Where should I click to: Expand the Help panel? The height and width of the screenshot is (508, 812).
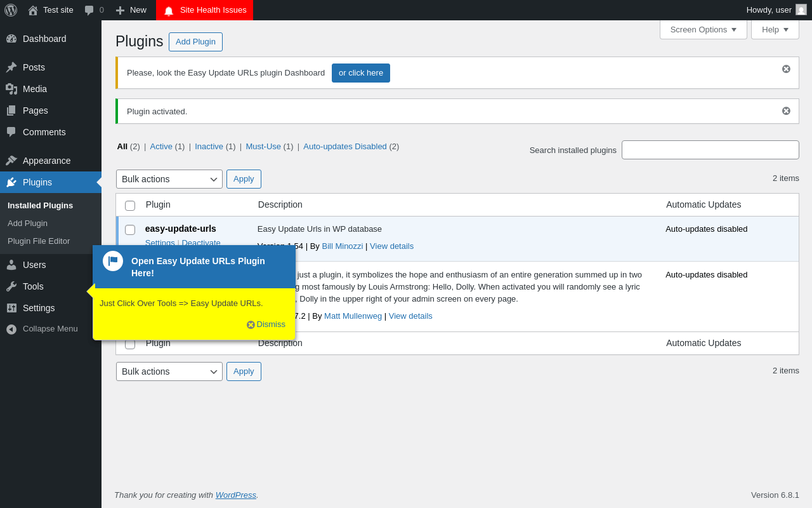[775, 29]
